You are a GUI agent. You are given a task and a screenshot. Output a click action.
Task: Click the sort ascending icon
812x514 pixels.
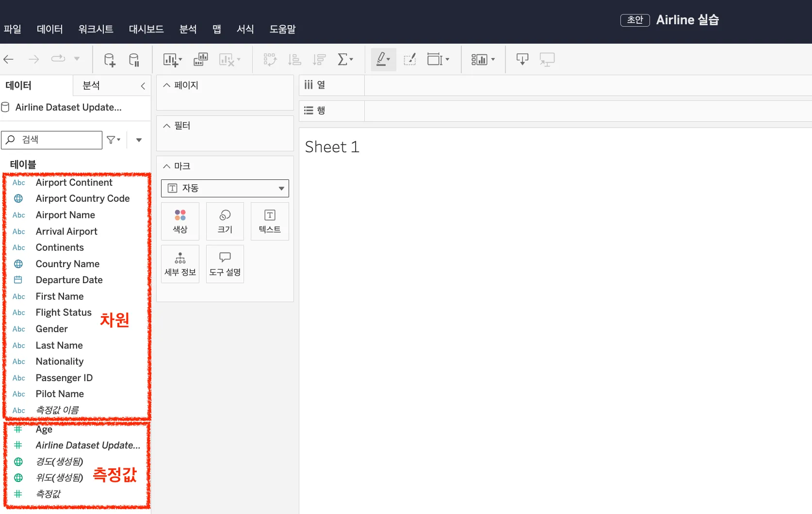294,60
